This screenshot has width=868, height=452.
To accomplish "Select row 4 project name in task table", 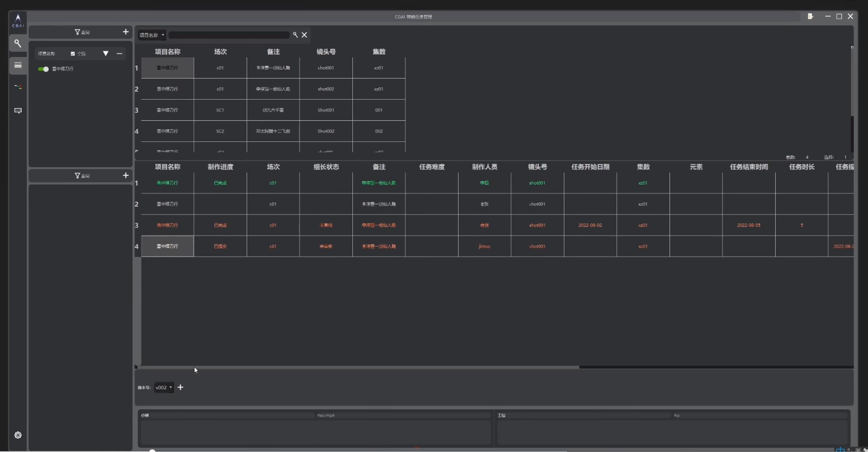I will (168, 246).
